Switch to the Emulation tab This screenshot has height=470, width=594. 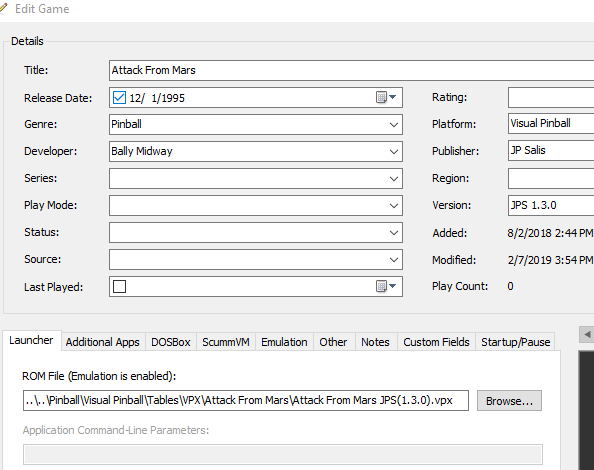[x=284, y=342]
